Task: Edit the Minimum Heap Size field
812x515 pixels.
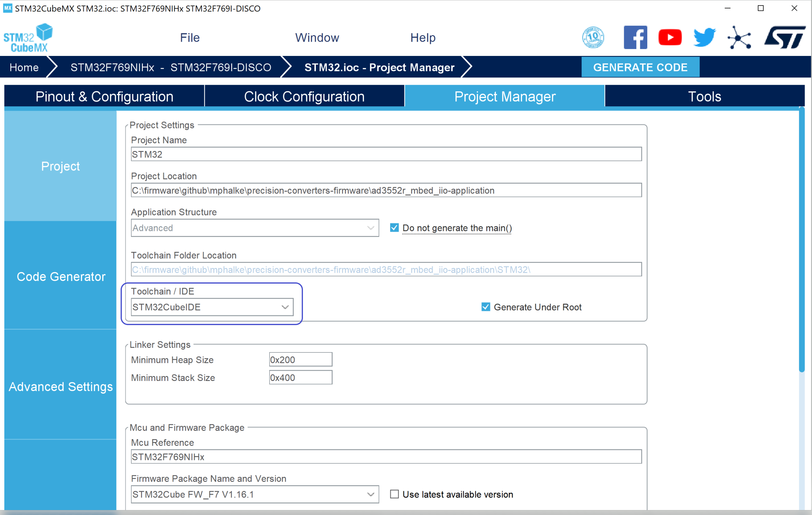Action: [300, 359]
